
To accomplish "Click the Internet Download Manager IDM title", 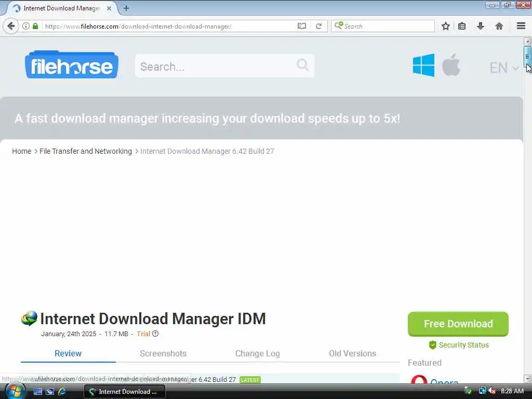I will pyautogui.click(x=153, y=319).
